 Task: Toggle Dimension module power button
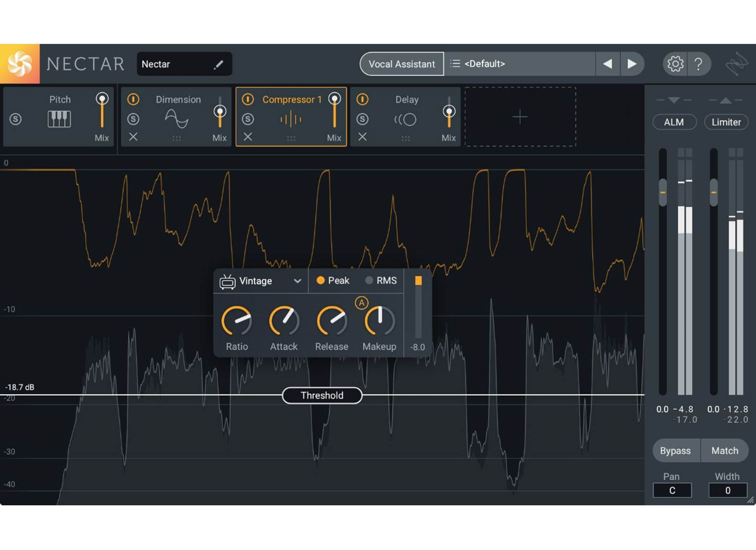(133, 99)
